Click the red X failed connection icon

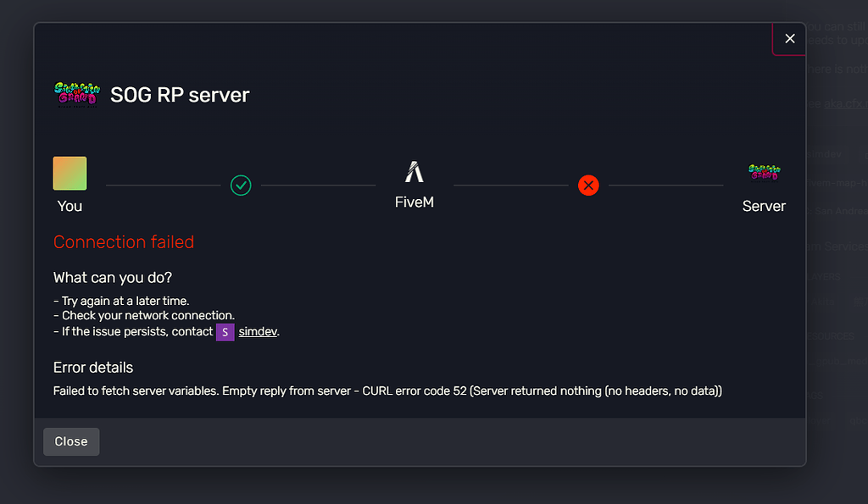point(588,186)
